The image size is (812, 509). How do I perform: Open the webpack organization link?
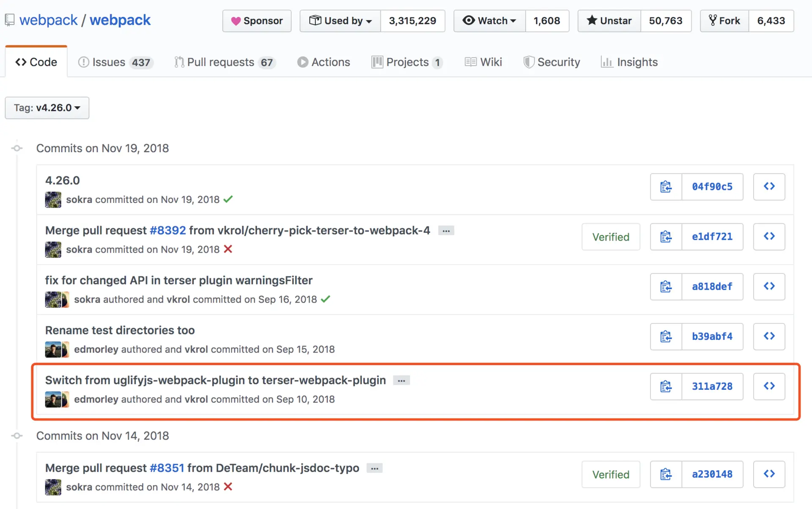49,20
